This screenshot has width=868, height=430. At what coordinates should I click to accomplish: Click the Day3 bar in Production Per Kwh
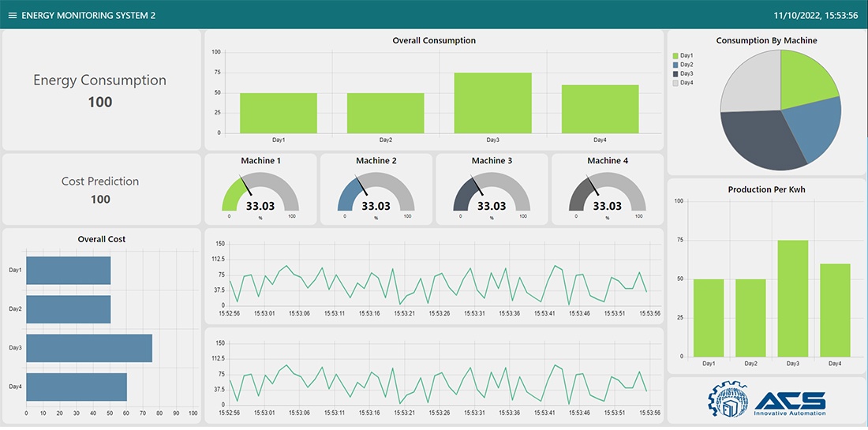793,298
